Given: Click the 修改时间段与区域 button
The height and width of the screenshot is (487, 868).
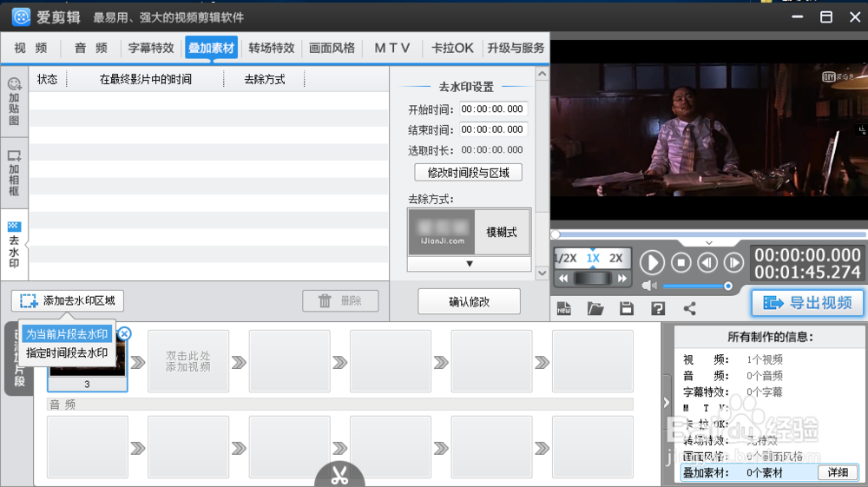Looking at the screenshot, I should [x=469, y=173].
